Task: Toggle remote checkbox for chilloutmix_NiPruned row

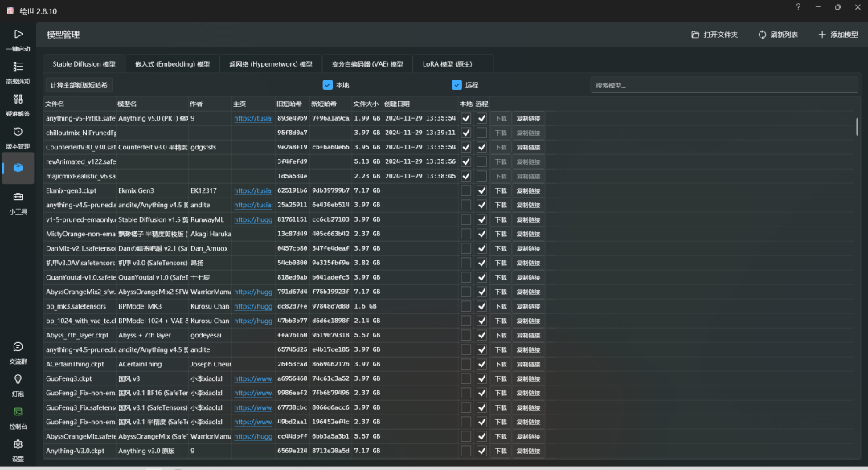Action: coord(481,133)
